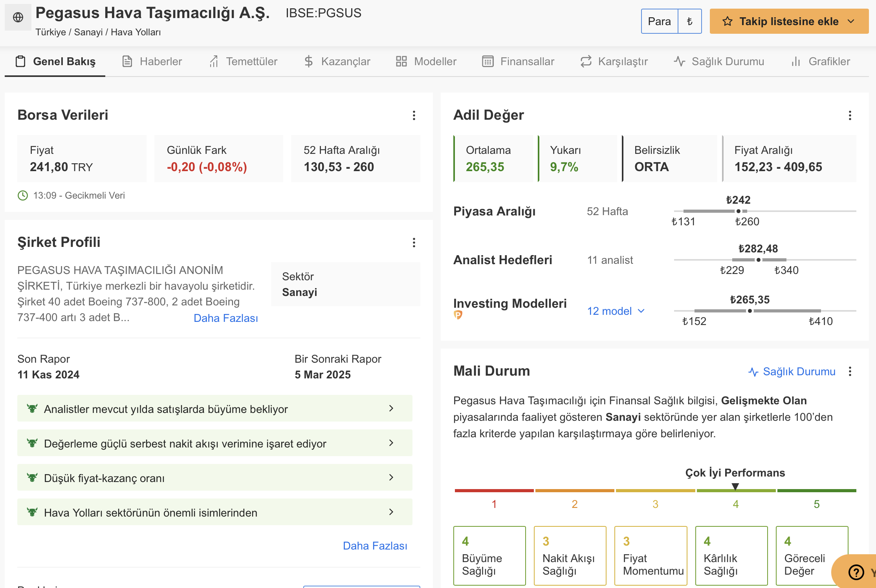Select the Para currency toggle option
The height and width of the screenshot is (588, 876).
[x=659, y=21]
